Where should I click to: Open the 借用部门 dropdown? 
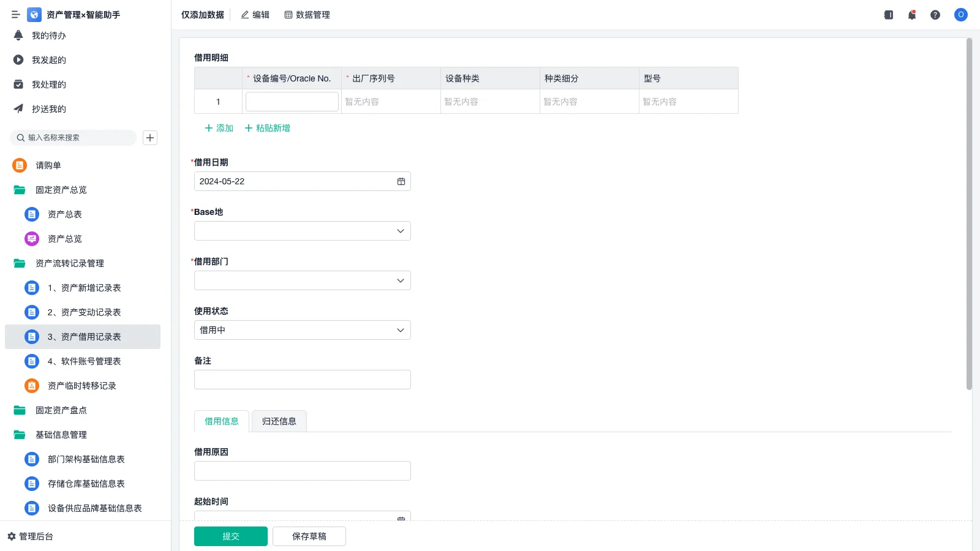[303, 280]
